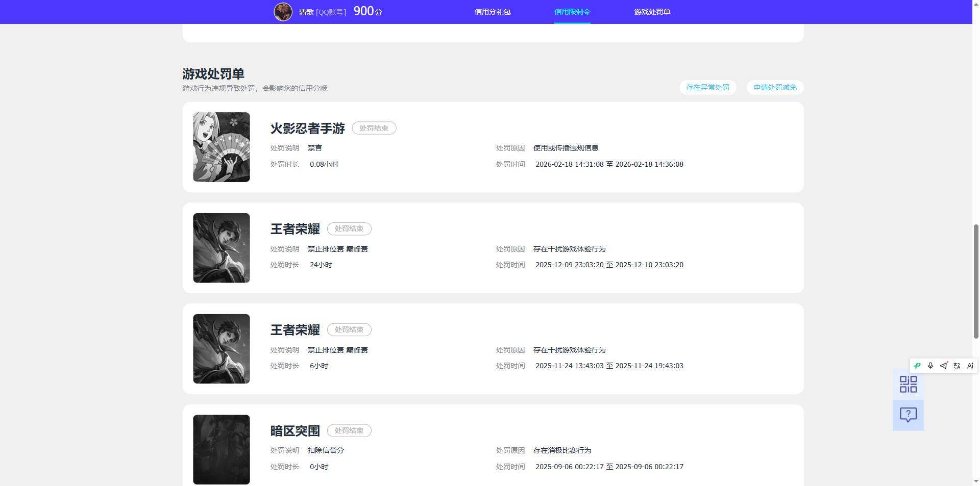Screen dimensions: 980x486
Task: Click the time range starting 2025-09-06 00:22:17
Action: click(609, 467)
